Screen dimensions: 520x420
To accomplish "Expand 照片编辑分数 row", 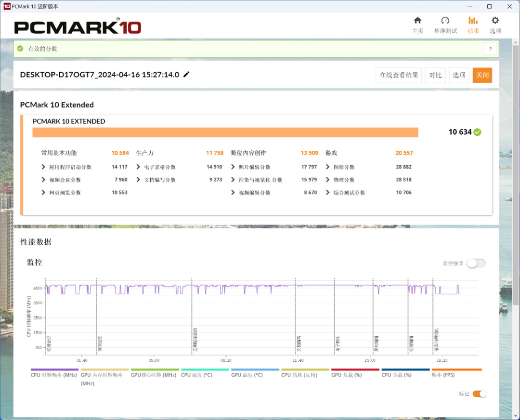I will click(x=233, y=167).
